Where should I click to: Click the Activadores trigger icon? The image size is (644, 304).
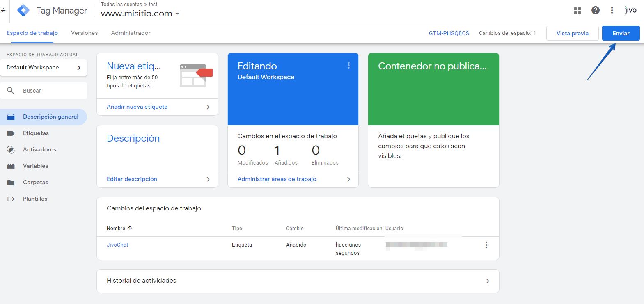[x=11, y=150]
